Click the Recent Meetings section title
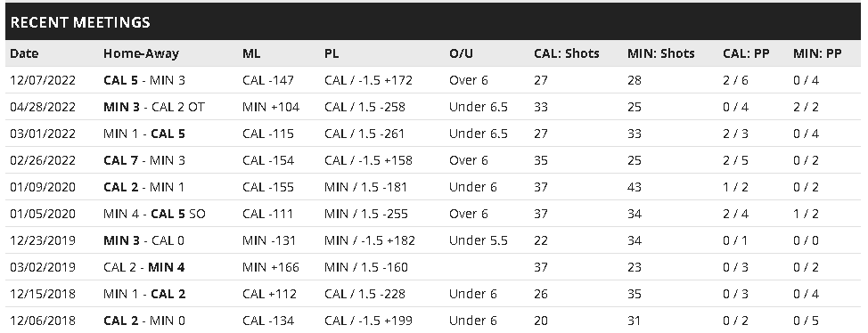868x333 pixels. [80, 22]
